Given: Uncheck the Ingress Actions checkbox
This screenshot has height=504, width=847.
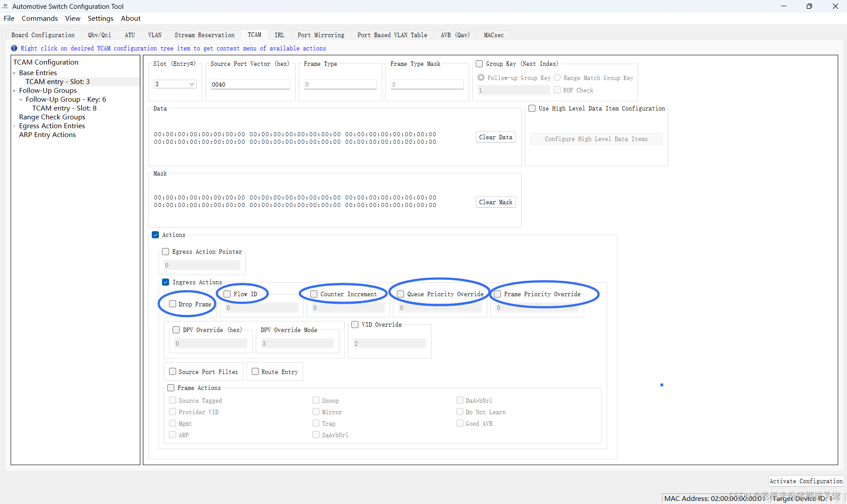Looking at the screenshot, I should pos(166,282).
